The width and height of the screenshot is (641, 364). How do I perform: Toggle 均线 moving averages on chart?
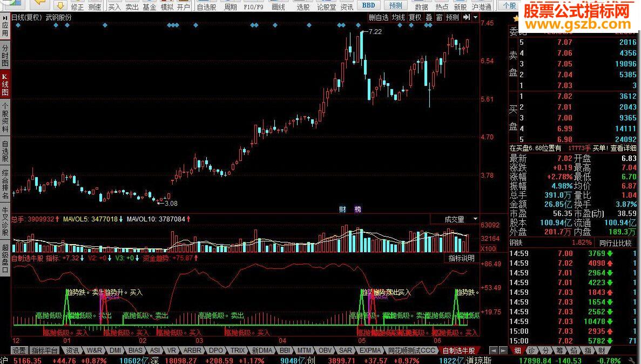[x=398, y=17]
